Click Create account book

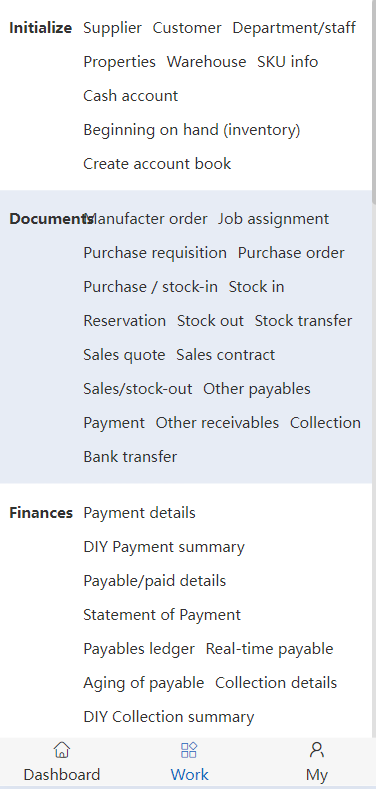[157, 164]
